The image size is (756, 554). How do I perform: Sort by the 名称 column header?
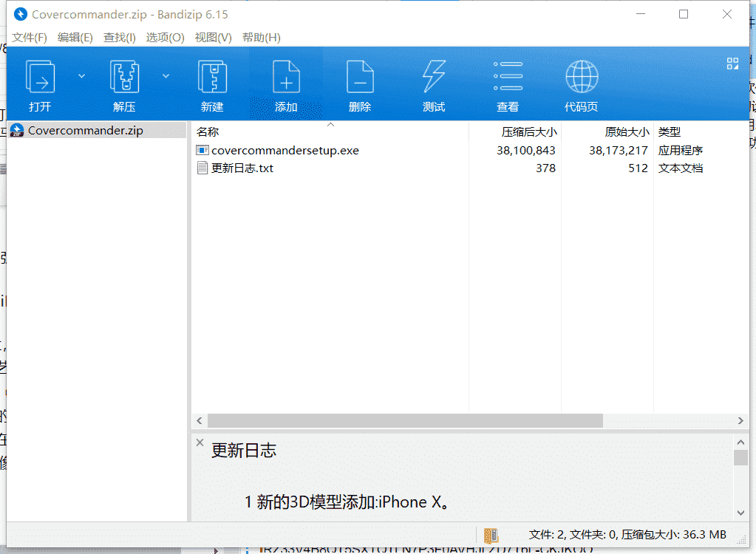330,131
